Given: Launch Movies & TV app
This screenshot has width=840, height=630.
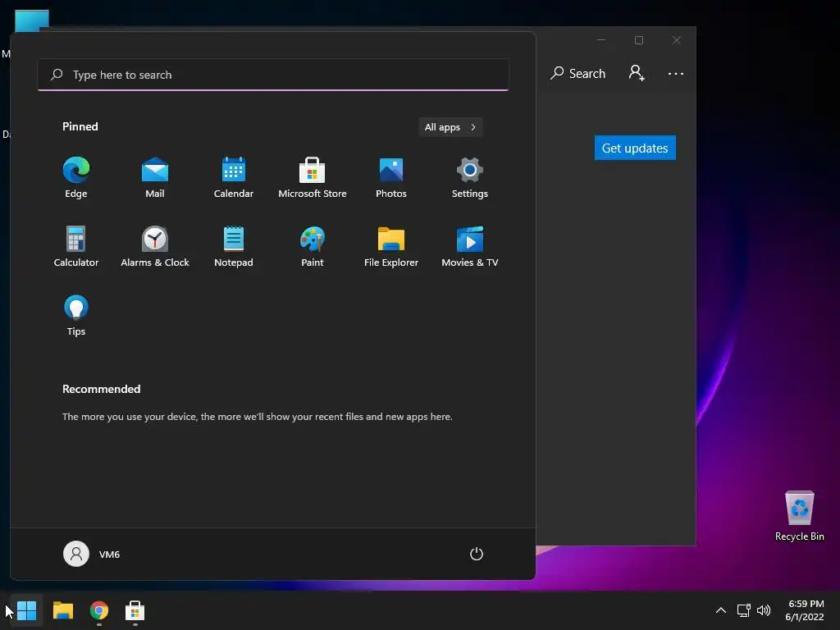Looking at the screenshot, I should pyautogui.click(x=470, y=247).
